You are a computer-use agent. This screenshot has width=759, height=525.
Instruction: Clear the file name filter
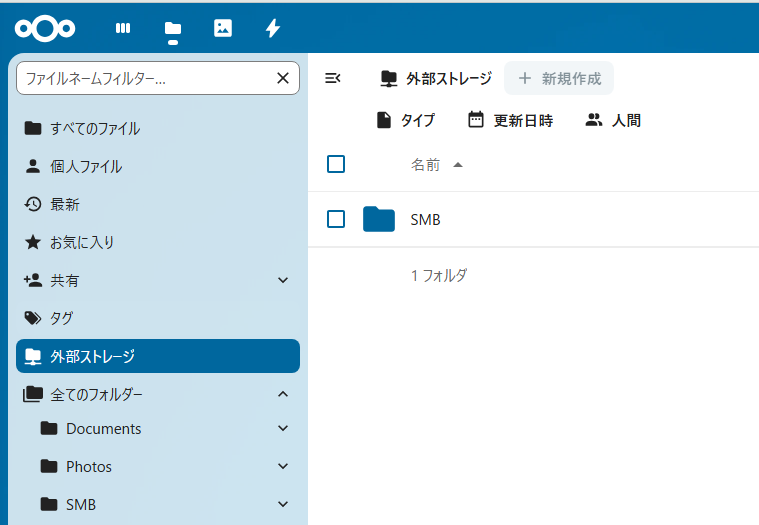pos(283,78)
